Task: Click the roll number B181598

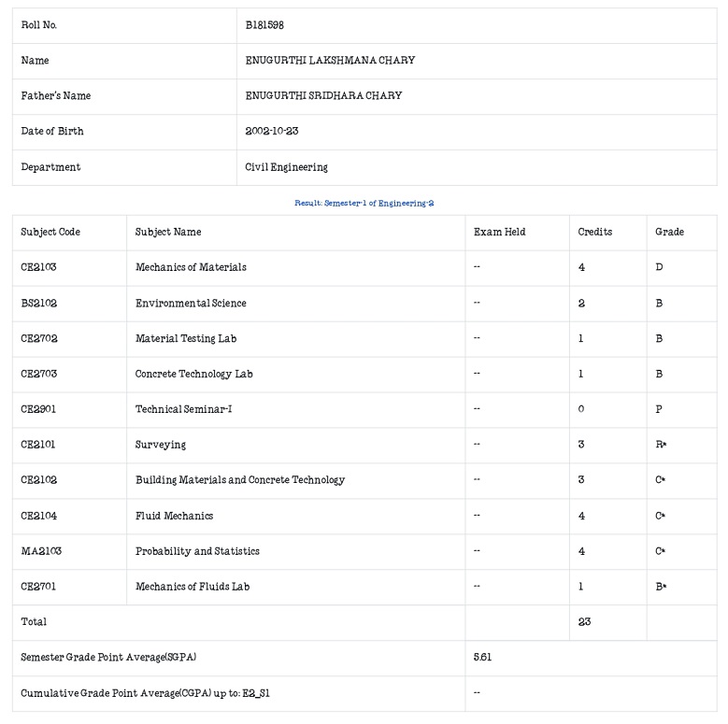Action: (x=264, y=25)
